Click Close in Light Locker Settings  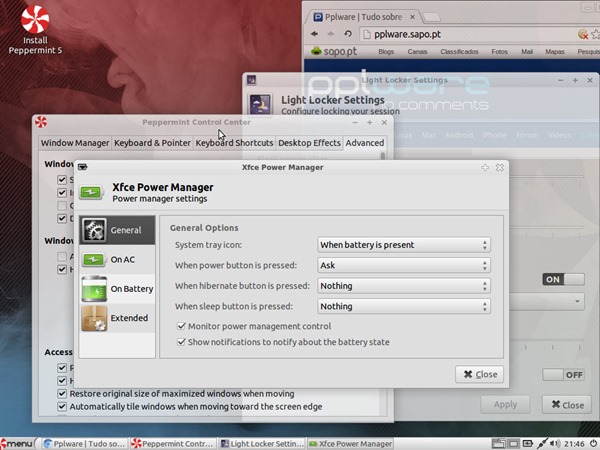pos(567,404)
